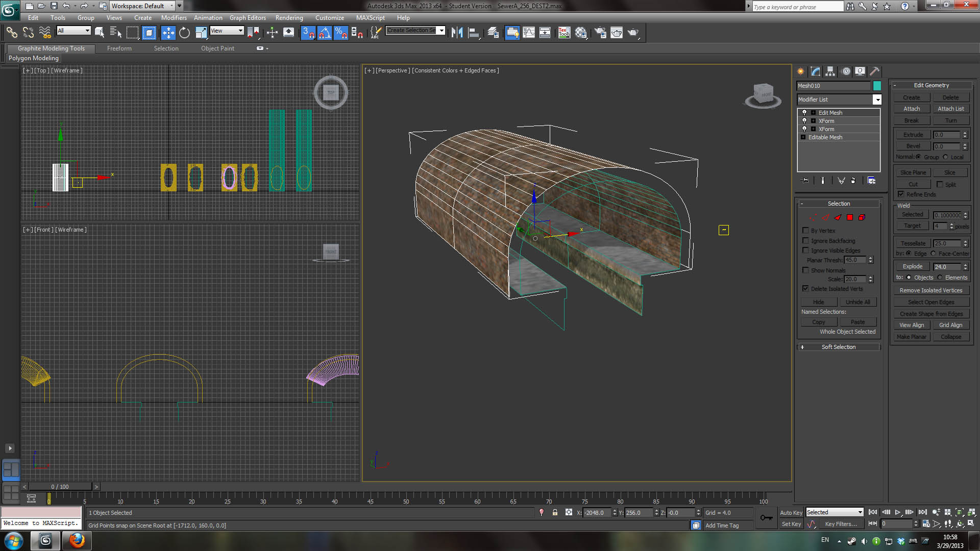This screenshot has height=551, width=980.
Task: Click the Mirror tool icon
Action: point(457,33)
